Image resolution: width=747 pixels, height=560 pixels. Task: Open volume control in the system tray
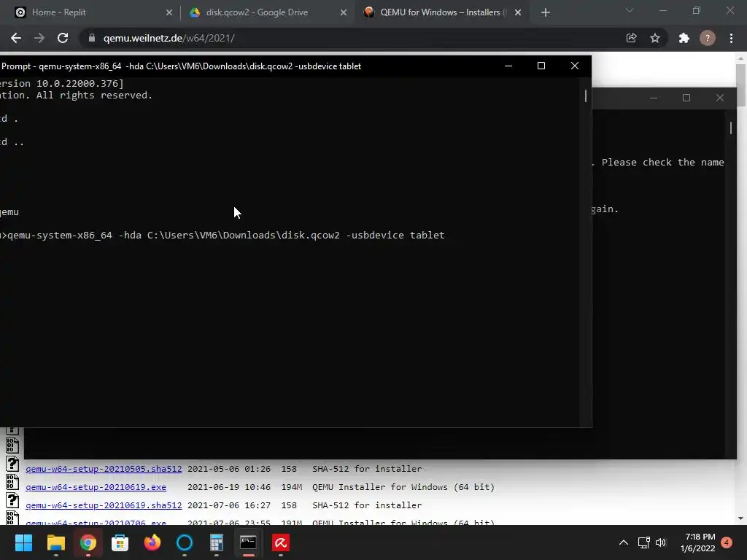coord(661,542)
